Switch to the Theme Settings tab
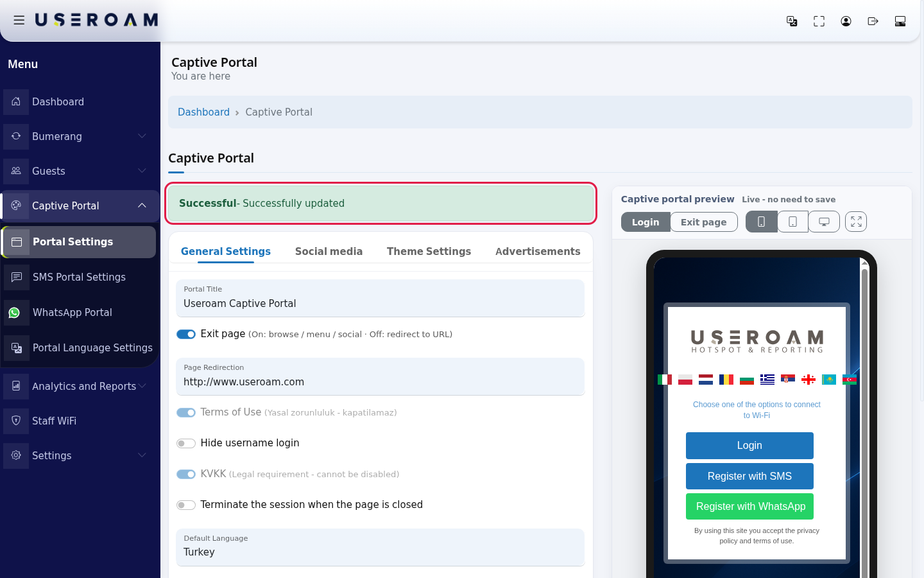The image size is (924, 578). pos(429,252)
